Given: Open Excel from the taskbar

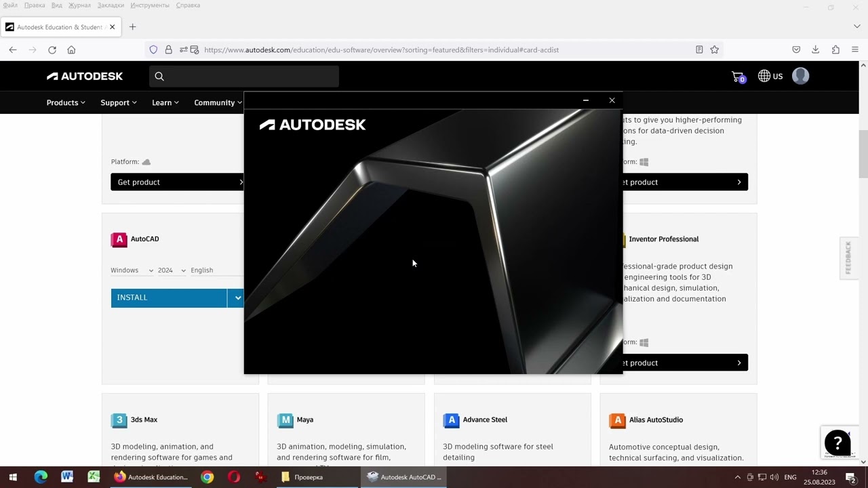Looking at the screenshot, I should (94, 477).
